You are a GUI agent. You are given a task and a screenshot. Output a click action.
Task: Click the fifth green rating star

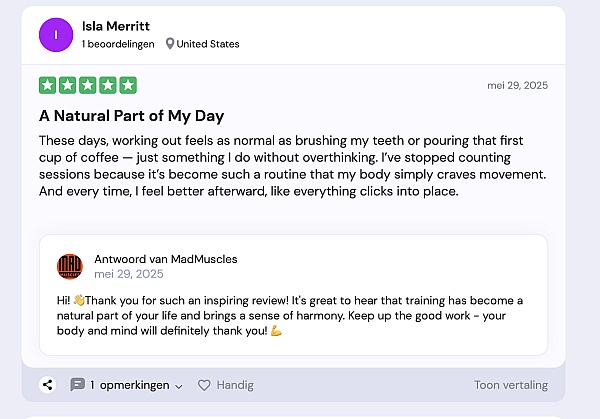coord(128,86)
